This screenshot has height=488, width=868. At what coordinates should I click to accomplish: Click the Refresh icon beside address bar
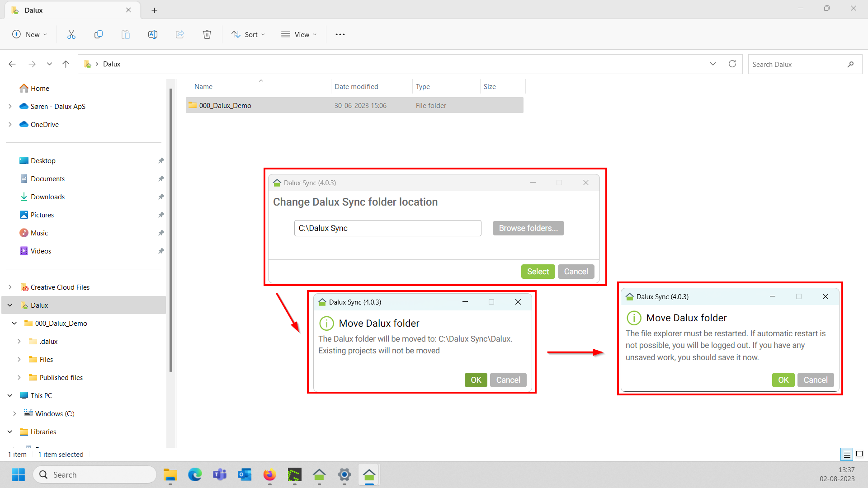tap(732, 64)
